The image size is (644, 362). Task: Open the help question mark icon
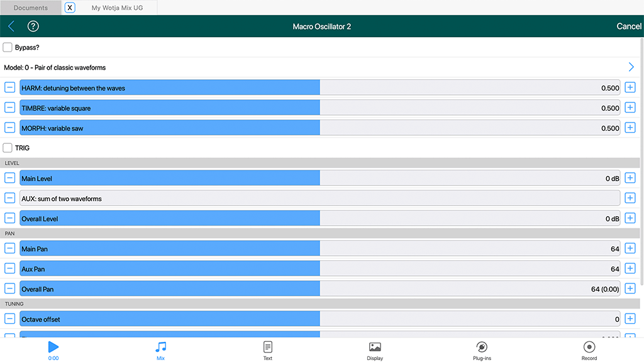click(33, 26)
